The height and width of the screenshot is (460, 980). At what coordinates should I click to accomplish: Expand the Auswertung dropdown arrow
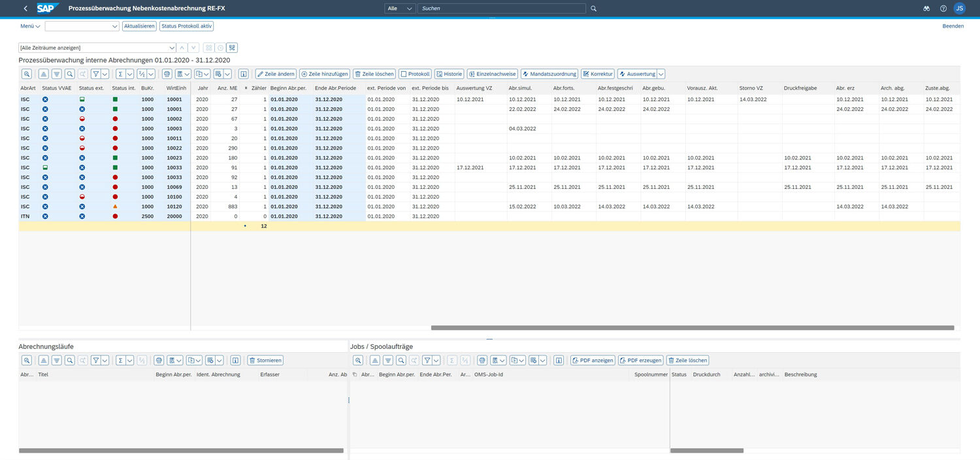(x=661, y=74)
